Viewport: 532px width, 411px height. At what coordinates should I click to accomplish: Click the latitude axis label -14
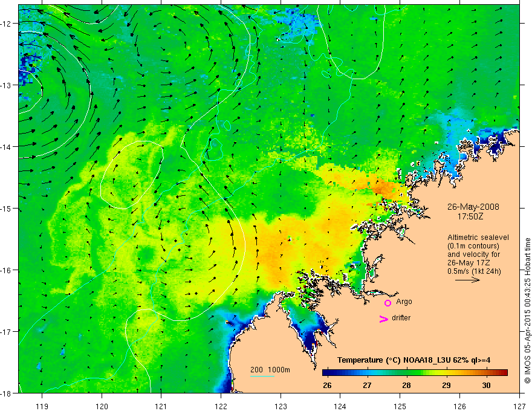point(5,146)
